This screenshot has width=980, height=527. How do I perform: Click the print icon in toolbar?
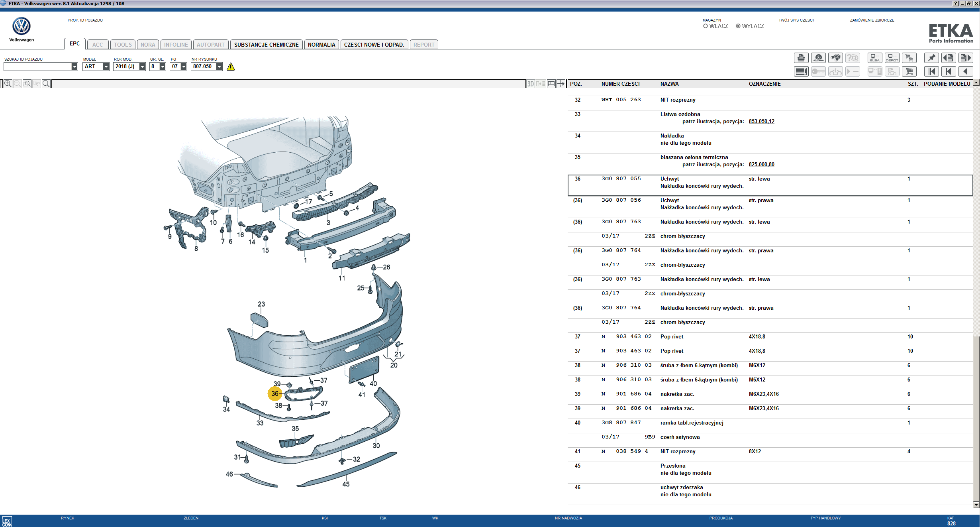click(x=801, y=58)
